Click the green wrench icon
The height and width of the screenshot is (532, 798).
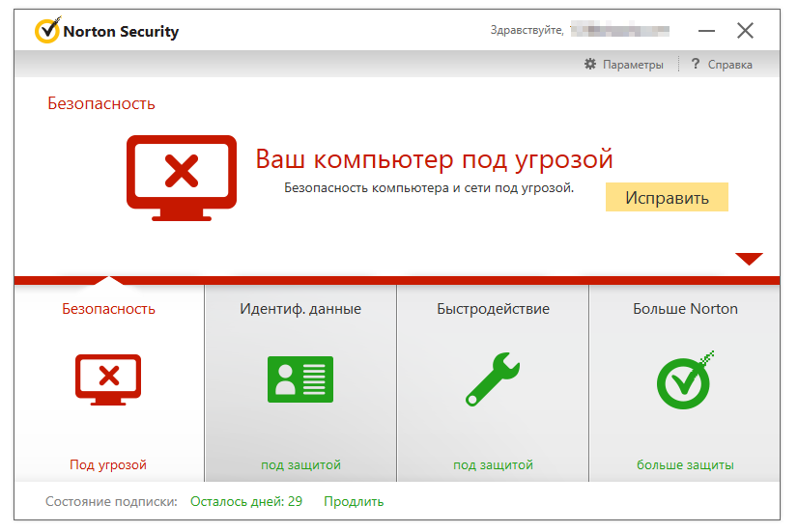[493, 379]
